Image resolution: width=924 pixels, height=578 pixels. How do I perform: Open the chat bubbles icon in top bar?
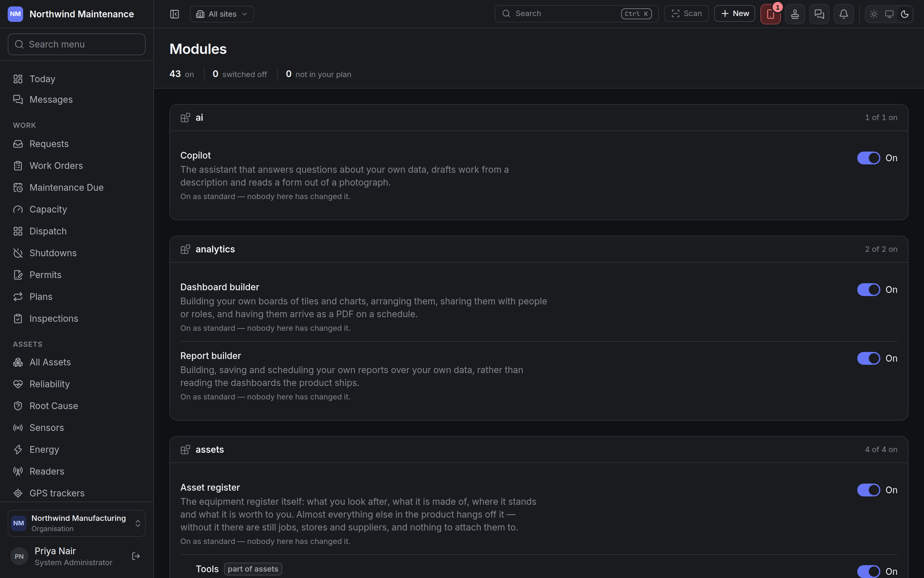point(819,14)
